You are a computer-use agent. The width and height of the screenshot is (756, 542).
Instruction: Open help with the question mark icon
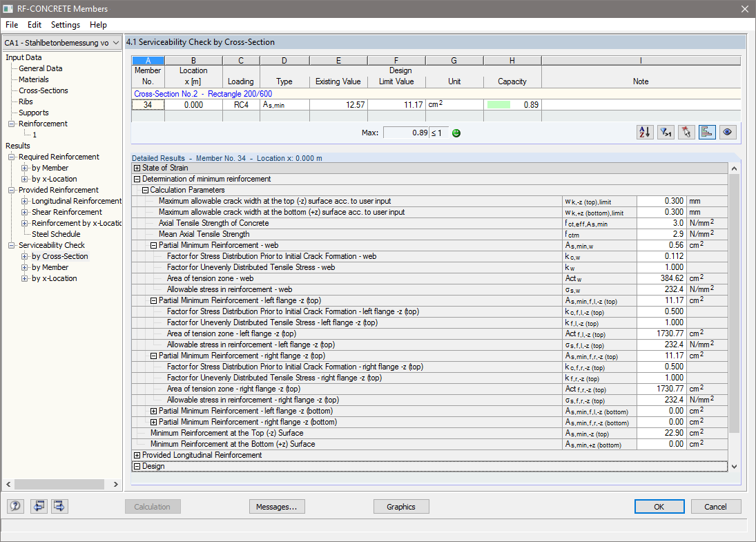15,506
